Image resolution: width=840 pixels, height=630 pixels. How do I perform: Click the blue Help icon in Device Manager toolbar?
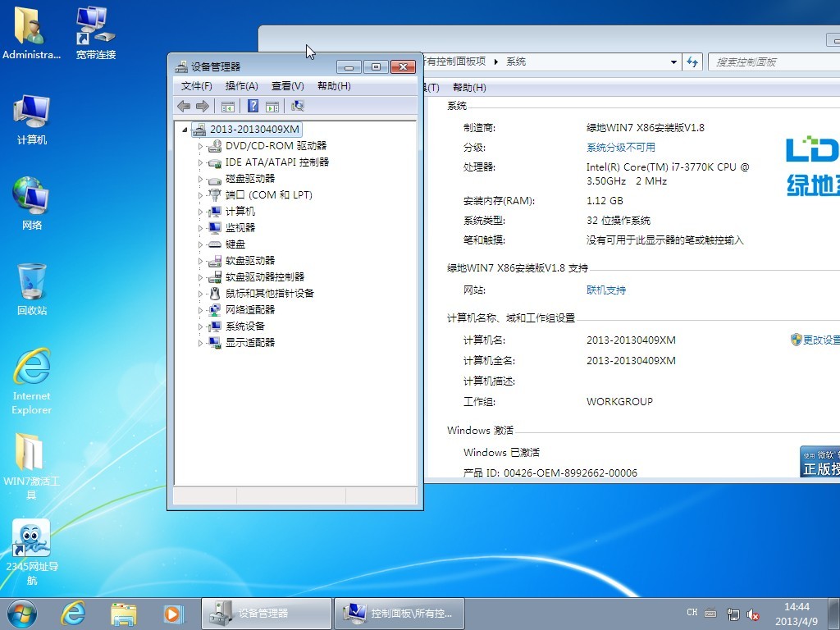click(x=253, y=106)
